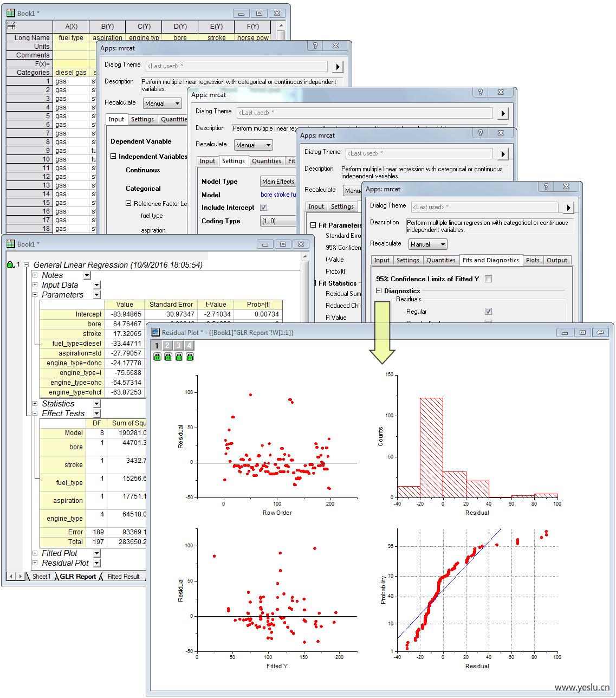Click worksheet top-left corner select-all icon
Image resolution: width=616 pixels, height=698 pixels.
point(11,25)
